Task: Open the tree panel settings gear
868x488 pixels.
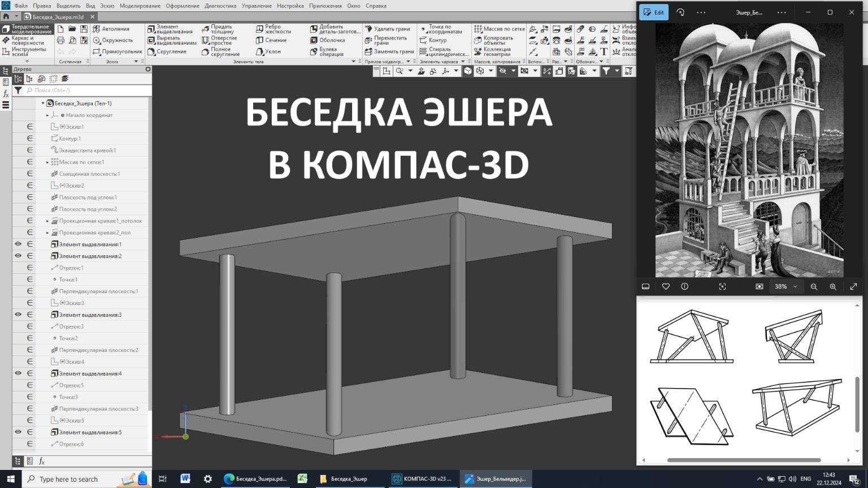Action: pos(148,69)
